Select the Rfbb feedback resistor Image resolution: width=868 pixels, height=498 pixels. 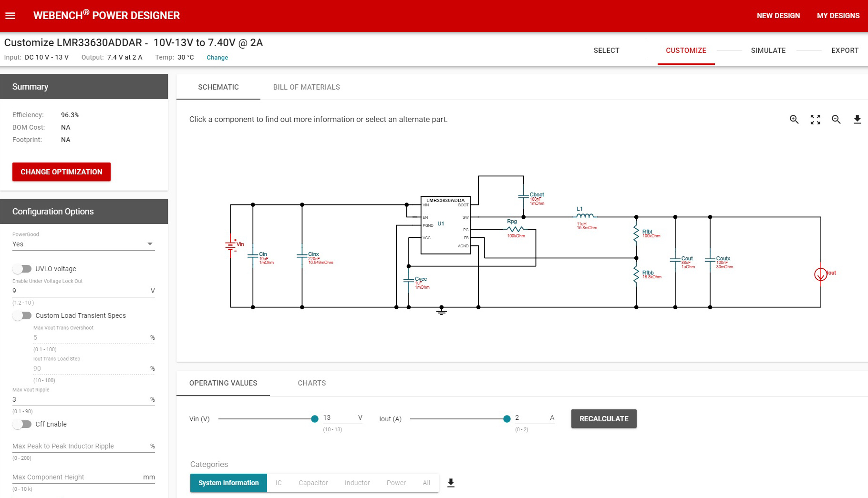tap(636, 274)
